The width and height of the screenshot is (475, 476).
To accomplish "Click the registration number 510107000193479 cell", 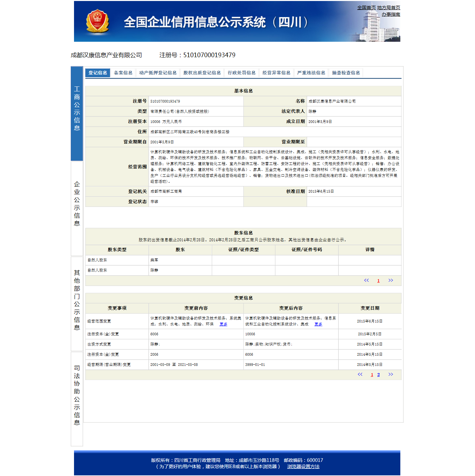I will click(196, 101).
